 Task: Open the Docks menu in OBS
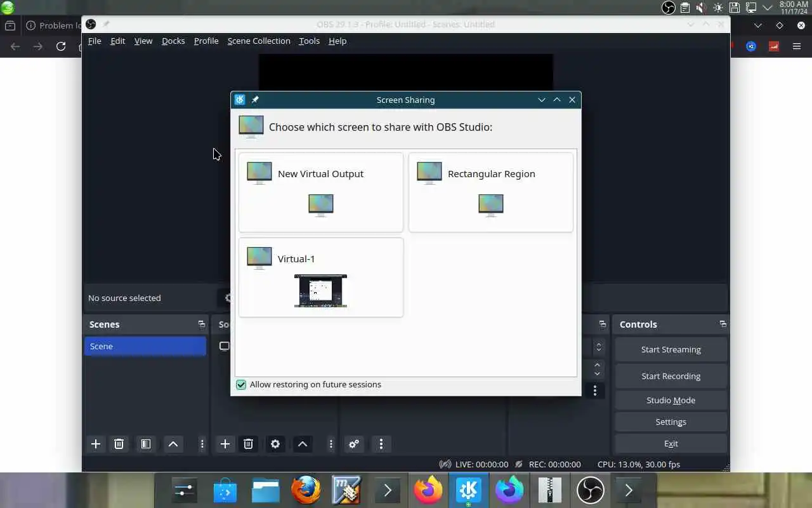tap(173, 41)
